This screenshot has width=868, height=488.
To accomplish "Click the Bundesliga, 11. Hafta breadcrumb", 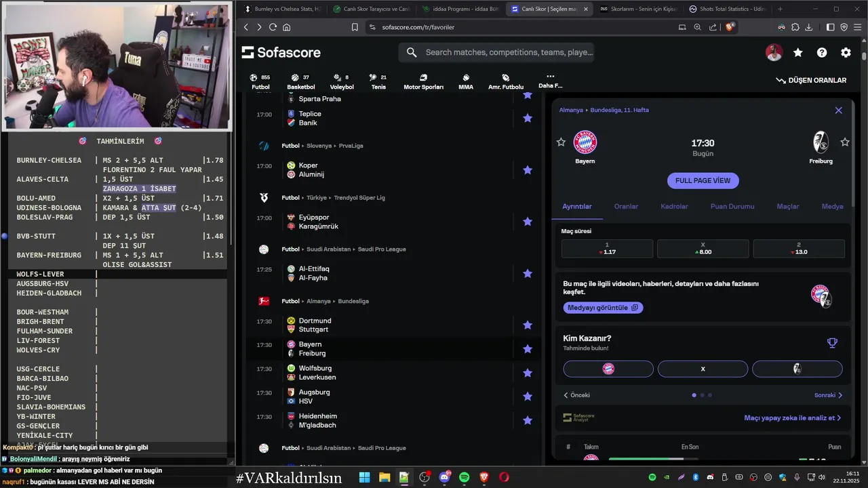I will [x=619, y=110].
